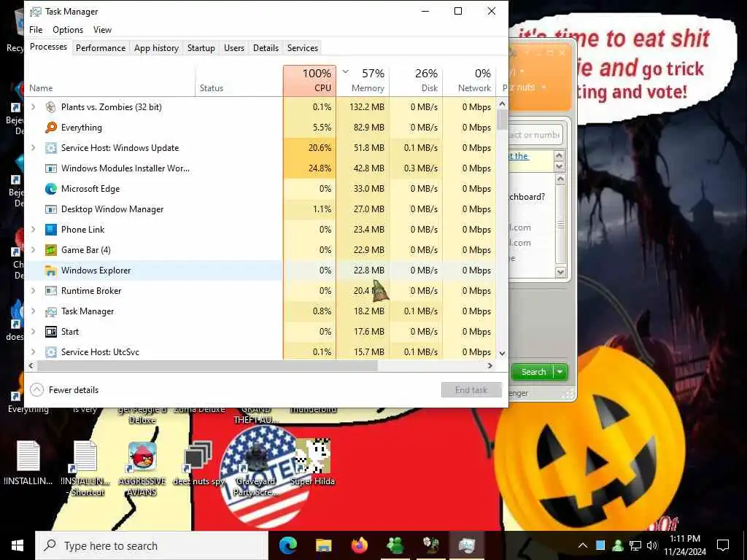
Task: Click the messenger contact or number field
Action: pyautogui.click(x=535, y=135)
